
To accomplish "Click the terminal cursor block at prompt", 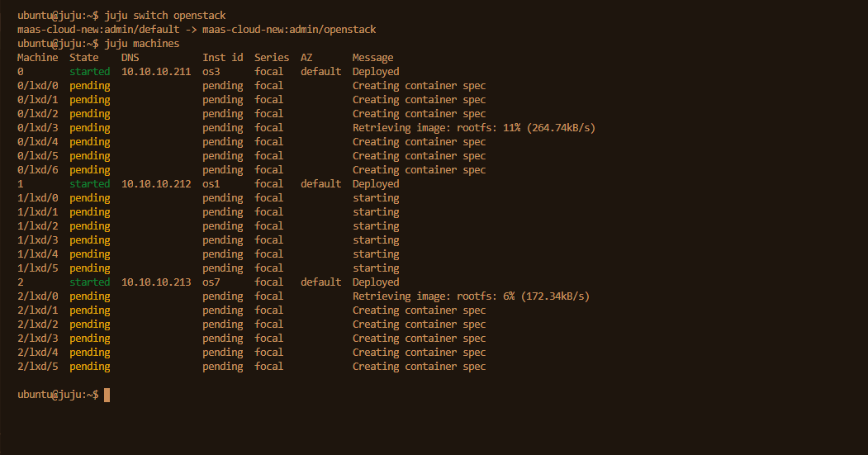I will [107, 395].
